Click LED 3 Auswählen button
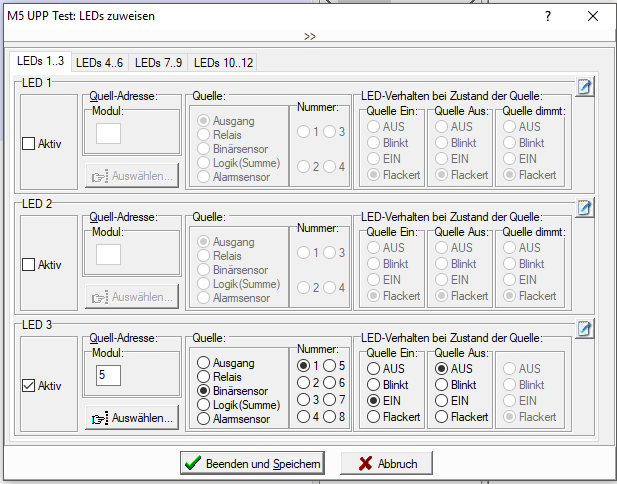This screenshot has width=617, height=484. tap(132, 418)
